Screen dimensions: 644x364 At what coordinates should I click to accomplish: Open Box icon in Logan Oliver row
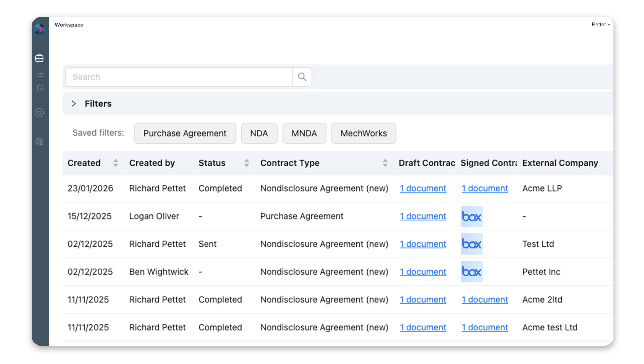click(472, 216)
